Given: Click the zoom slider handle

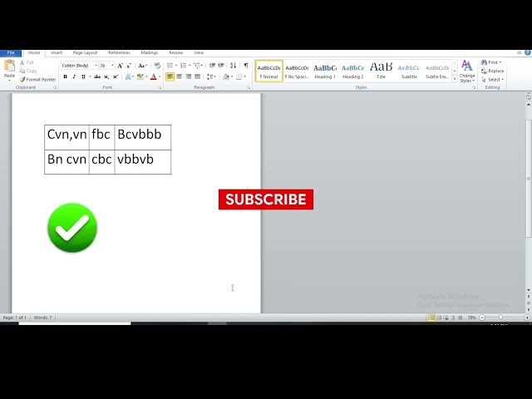Looking at the screenshot, I should [x=500, y=318].
